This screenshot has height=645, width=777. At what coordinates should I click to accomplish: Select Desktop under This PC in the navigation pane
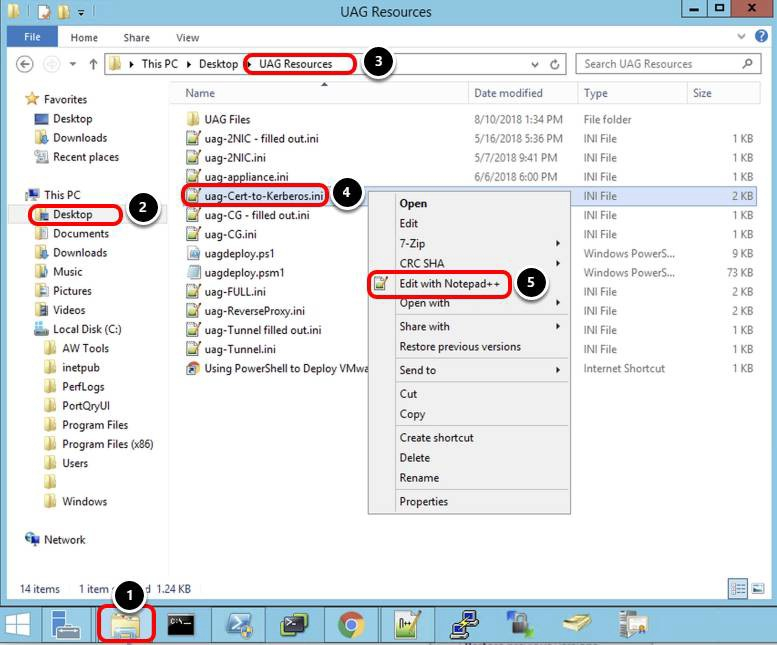coord(72,214)
